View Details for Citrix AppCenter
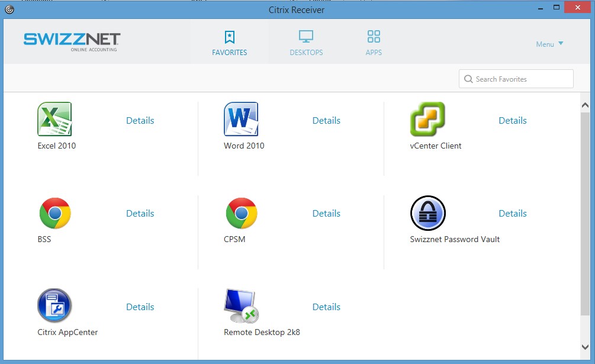The image size is (595, 364). click(x=140, y=307)
